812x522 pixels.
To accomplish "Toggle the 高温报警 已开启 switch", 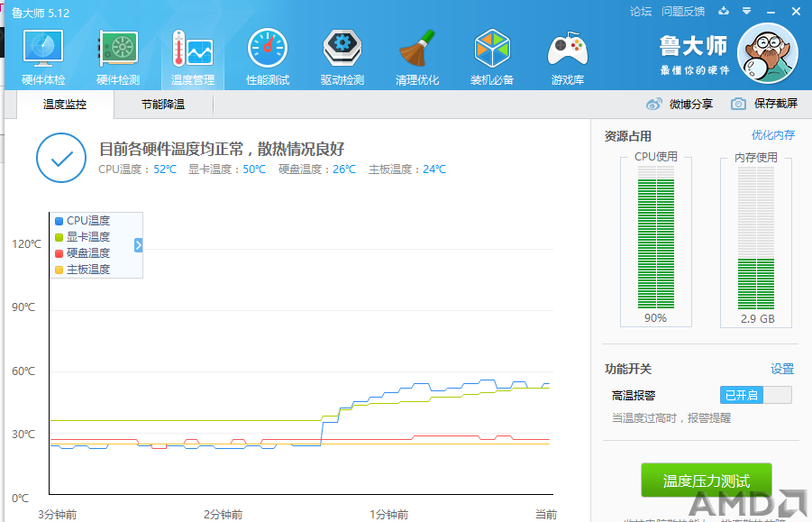I will coord(755,395).
